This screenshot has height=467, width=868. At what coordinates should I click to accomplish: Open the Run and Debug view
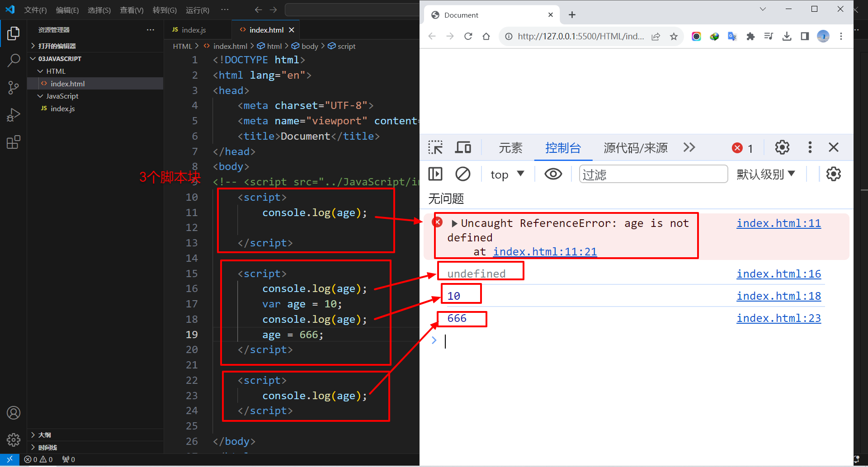coord(14,115)
